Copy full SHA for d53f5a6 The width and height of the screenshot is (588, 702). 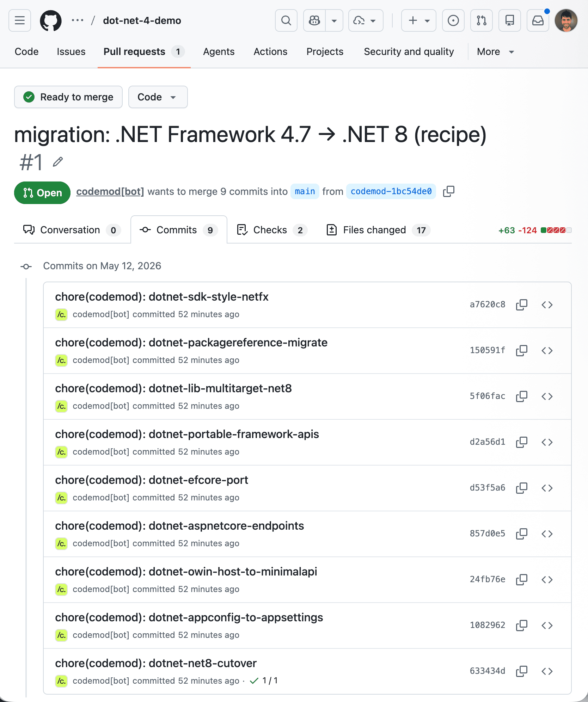(x=522, y=488)
